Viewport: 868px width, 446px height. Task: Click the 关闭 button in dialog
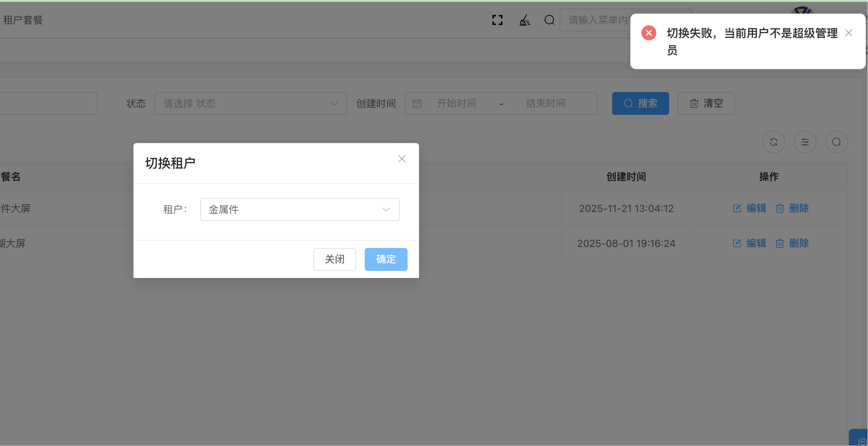(334, 259)
